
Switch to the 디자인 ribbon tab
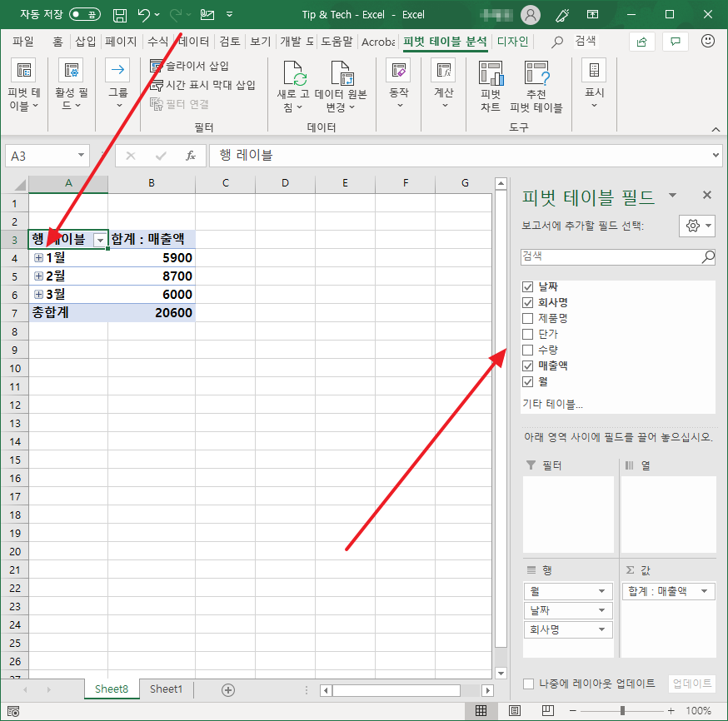pos(512,42)
